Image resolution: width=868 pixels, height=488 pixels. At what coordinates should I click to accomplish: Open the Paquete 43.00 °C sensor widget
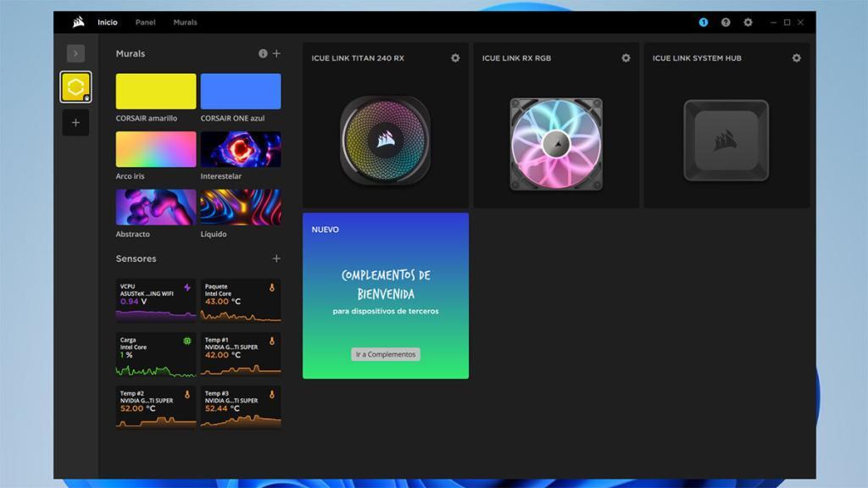pyautogui.click(x=240, y=301)
